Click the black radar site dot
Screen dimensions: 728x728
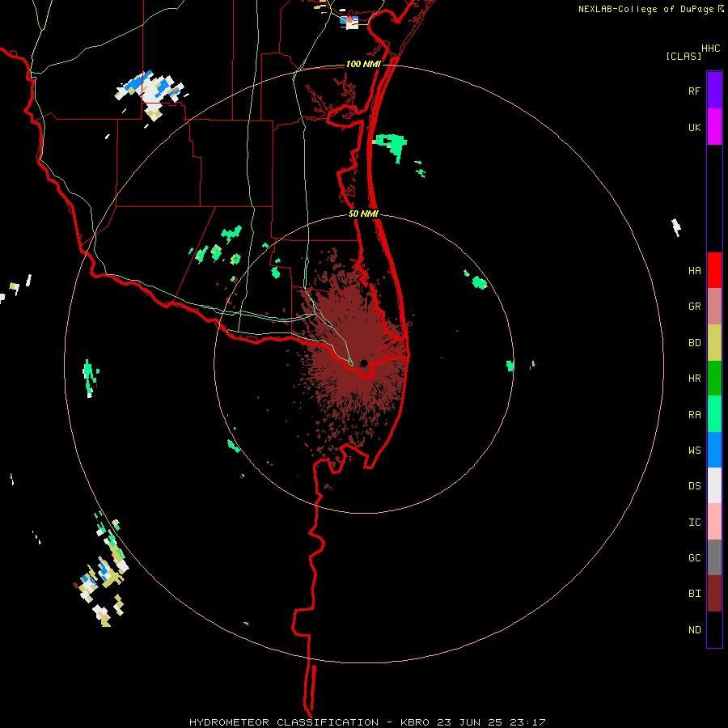(x=363, y=363)
